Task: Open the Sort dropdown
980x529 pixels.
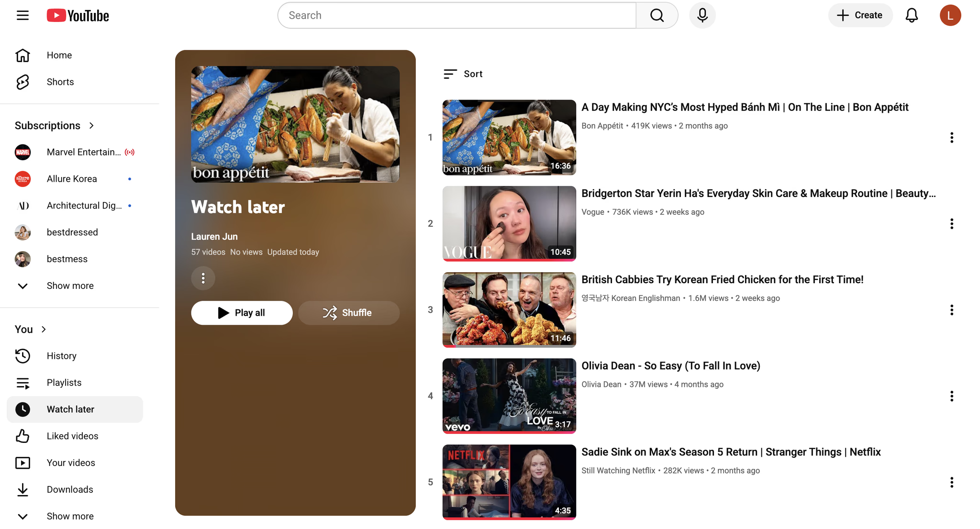Action: [463, 74]
